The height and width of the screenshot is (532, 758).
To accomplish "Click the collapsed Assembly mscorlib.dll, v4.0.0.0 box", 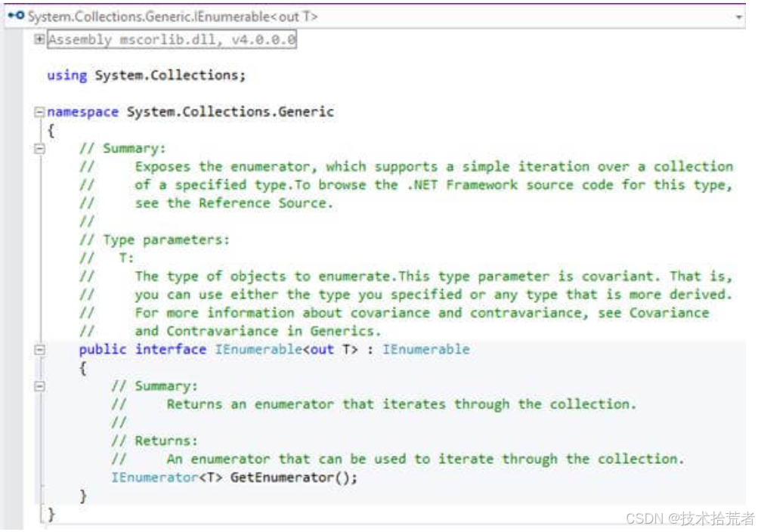I will [172, 39].
